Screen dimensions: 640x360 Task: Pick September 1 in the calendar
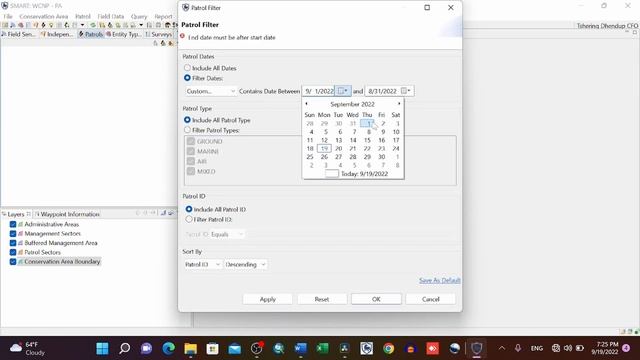click(367, 123)
